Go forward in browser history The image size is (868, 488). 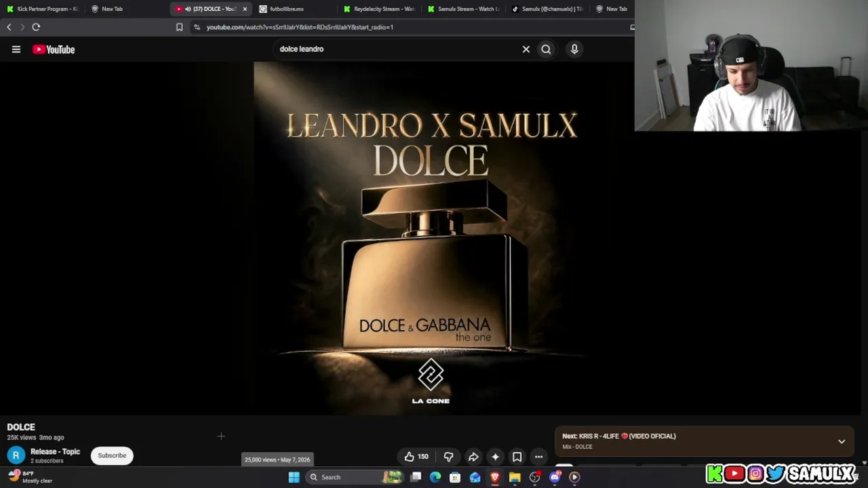(22, 27)
